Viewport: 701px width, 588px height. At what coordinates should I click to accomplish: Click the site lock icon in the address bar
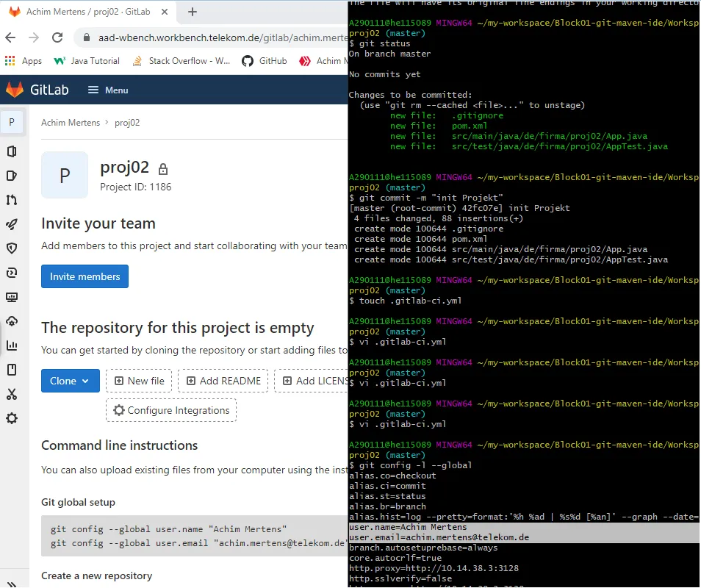[x=87, y=37]
